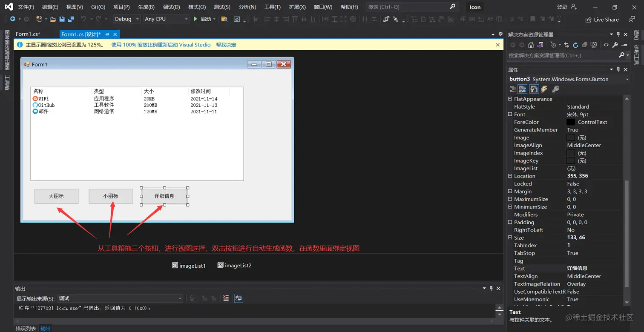Click Sync with Active Document icon

tap(566, 45)
